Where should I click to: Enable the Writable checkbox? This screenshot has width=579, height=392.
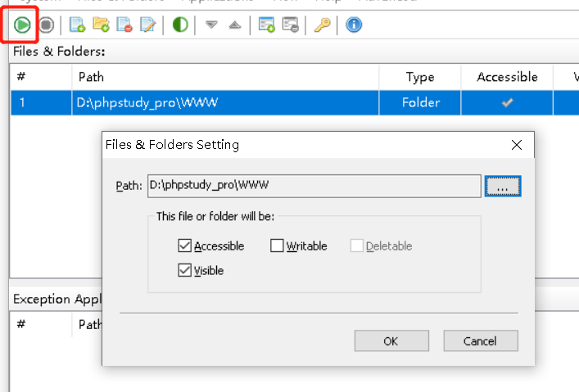point(278,246)
